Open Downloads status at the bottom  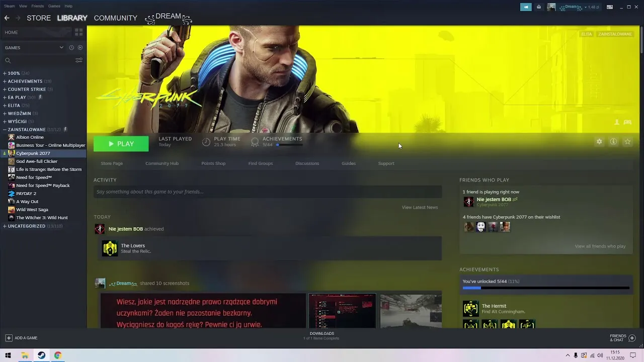(321, 336)
